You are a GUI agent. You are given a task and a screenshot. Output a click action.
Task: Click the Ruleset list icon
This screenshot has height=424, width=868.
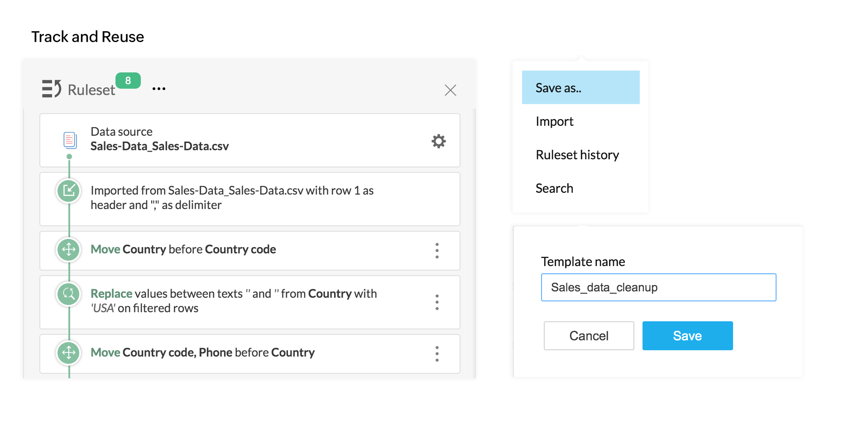[52, 89]
